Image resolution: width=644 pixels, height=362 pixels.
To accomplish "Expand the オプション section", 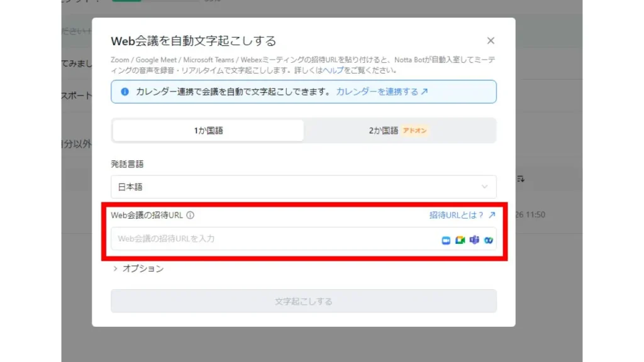I will [x=138, y=268].
